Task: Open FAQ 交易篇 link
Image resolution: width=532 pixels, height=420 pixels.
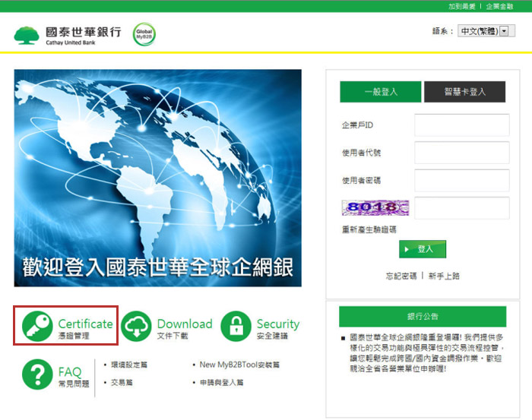Action: [x=122, y=382]
